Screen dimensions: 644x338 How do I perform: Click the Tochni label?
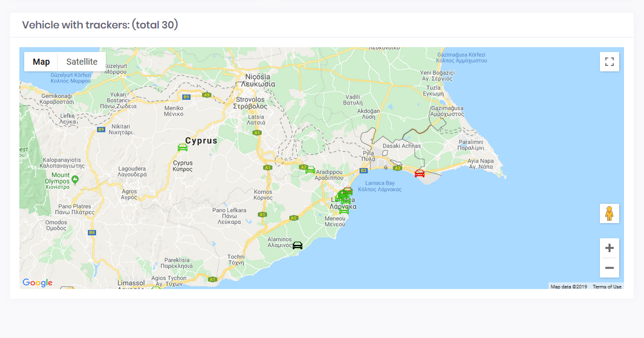pos(236,259)
